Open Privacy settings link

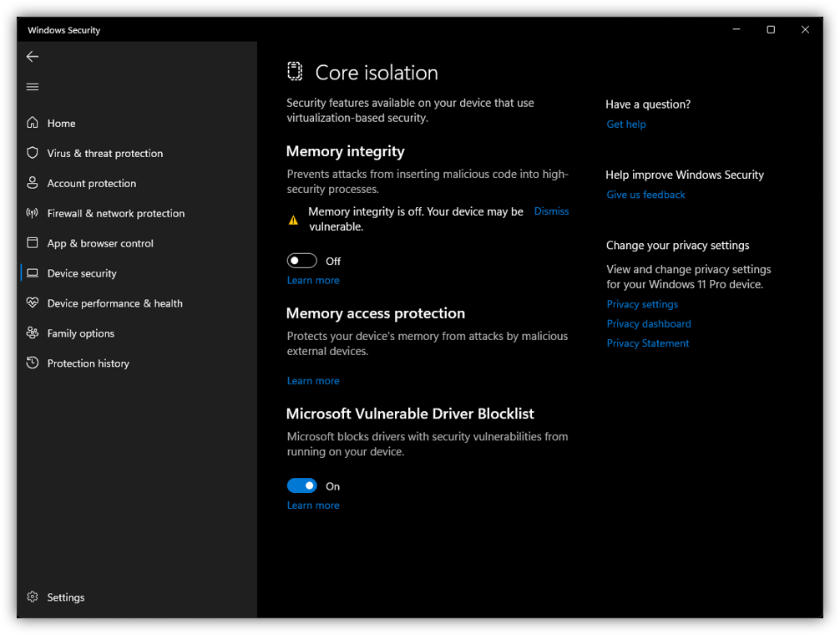click(x=642, y=304)
